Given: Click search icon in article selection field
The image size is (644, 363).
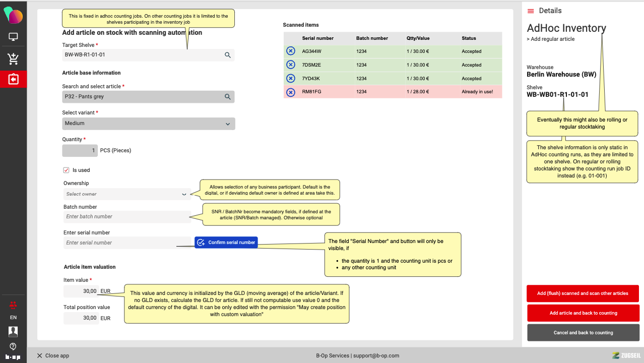Looking at the screenshot, I should pyautogui.click(x=228, y=97).
